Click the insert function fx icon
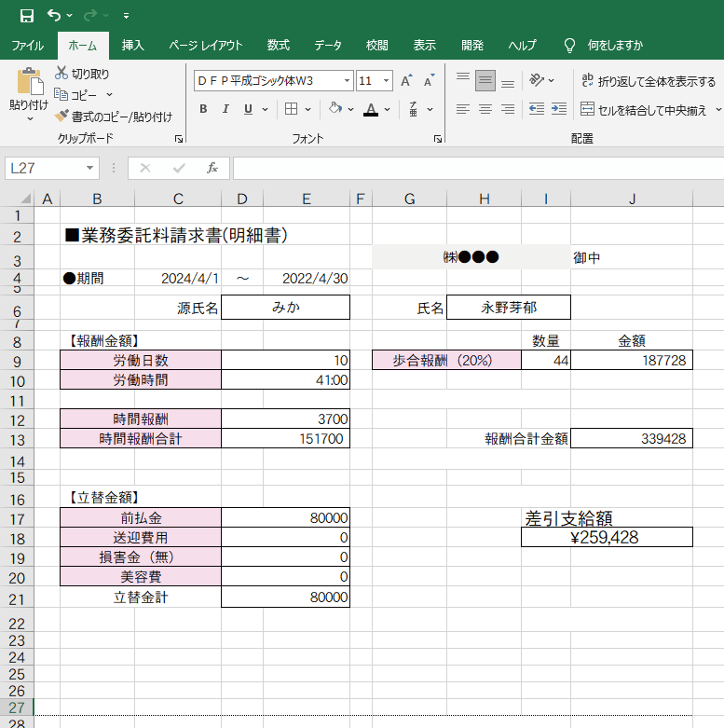724x728 pixels. pyautogui.click(x=212, y=168)
